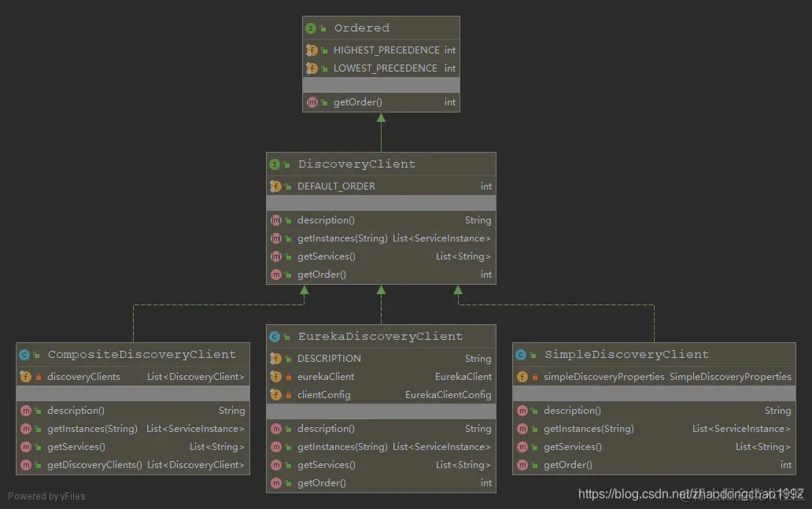Select getServices() in SimpleDiscoveryClient box

coord(573,447)
